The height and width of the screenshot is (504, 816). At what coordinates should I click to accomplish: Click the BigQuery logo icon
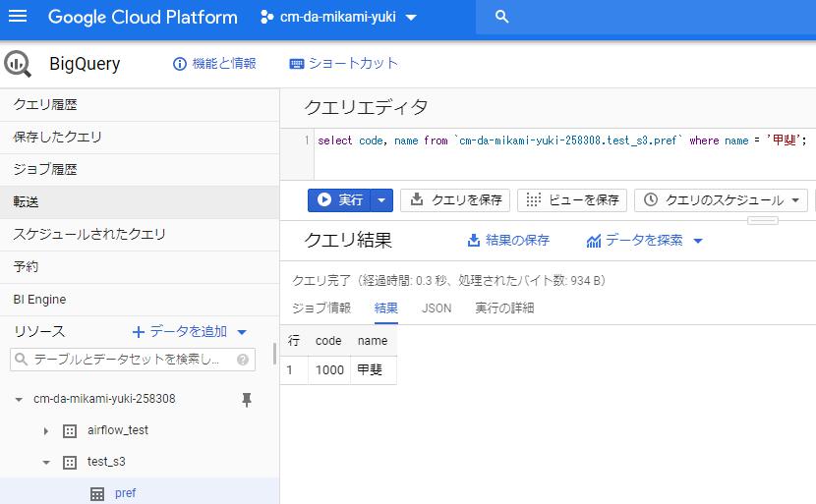pos(18,64)
